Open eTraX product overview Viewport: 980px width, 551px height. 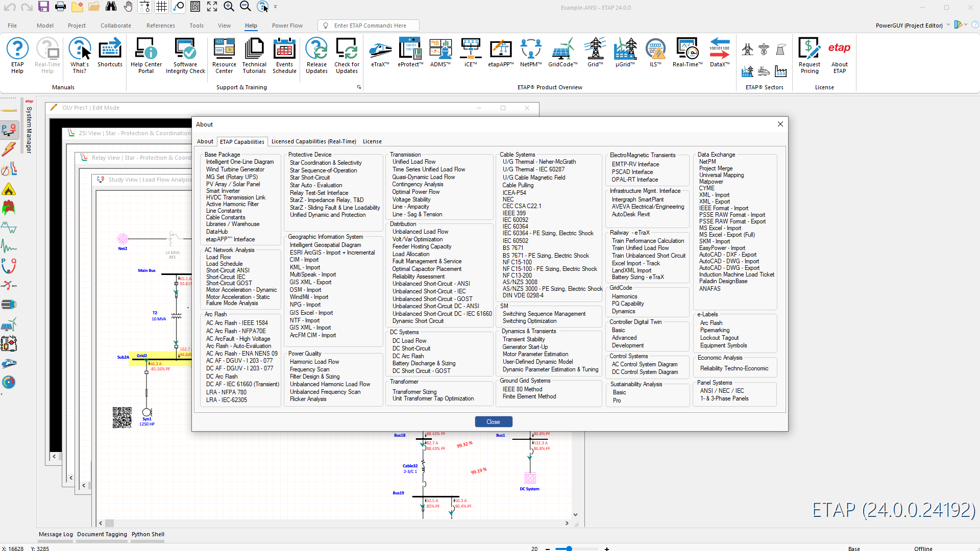[x=380, y=53]
